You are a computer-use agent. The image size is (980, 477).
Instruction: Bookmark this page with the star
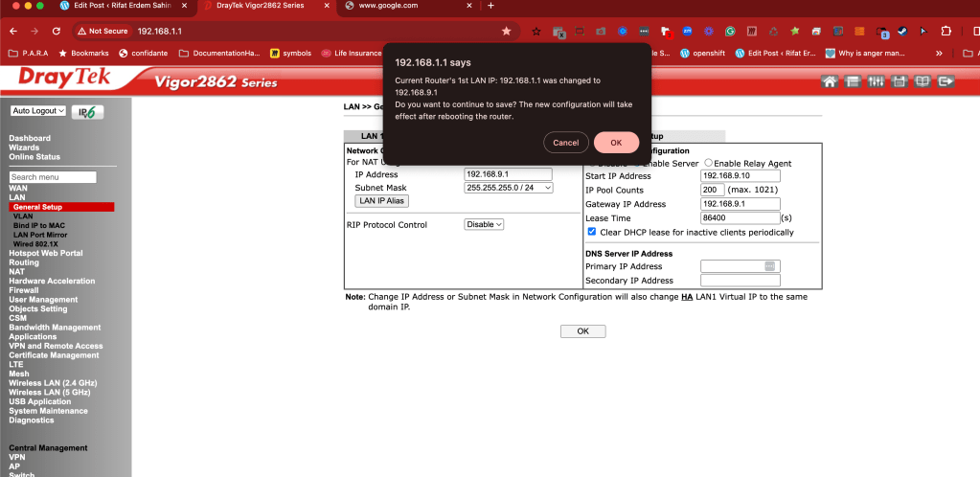click(506, 32)
